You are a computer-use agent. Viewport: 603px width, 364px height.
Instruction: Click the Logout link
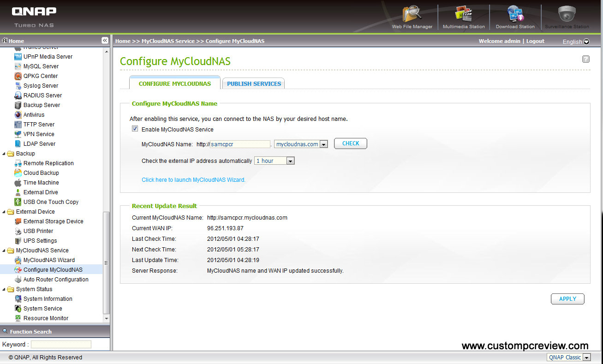(535, 41)
